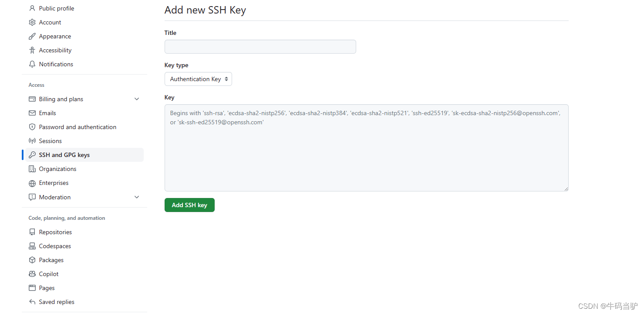The height and width of the screenshot is (314, 644).
Task: Click the Appearance paintbrush icon
Action: pos(32,36)
